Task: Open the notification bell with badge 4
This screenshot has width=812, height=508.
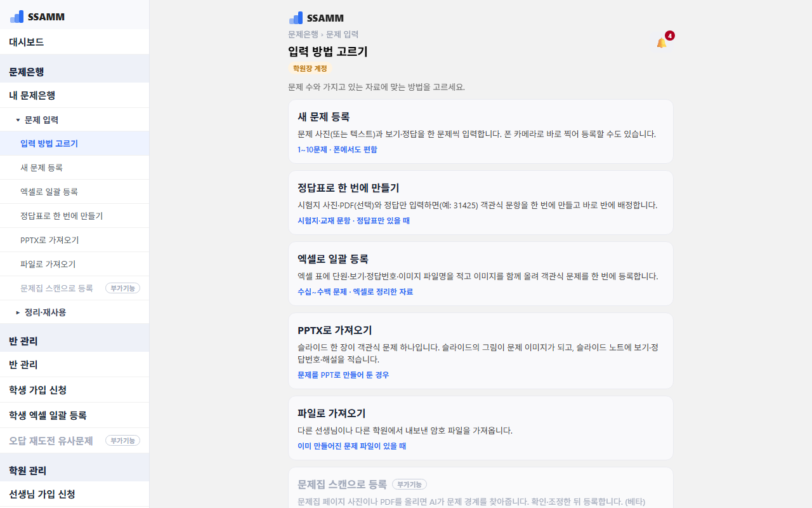Action: pos(662,43)
